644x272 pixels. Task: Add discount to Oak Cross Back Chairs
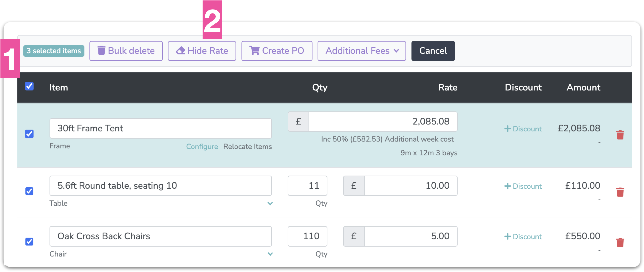coord(523,236)
